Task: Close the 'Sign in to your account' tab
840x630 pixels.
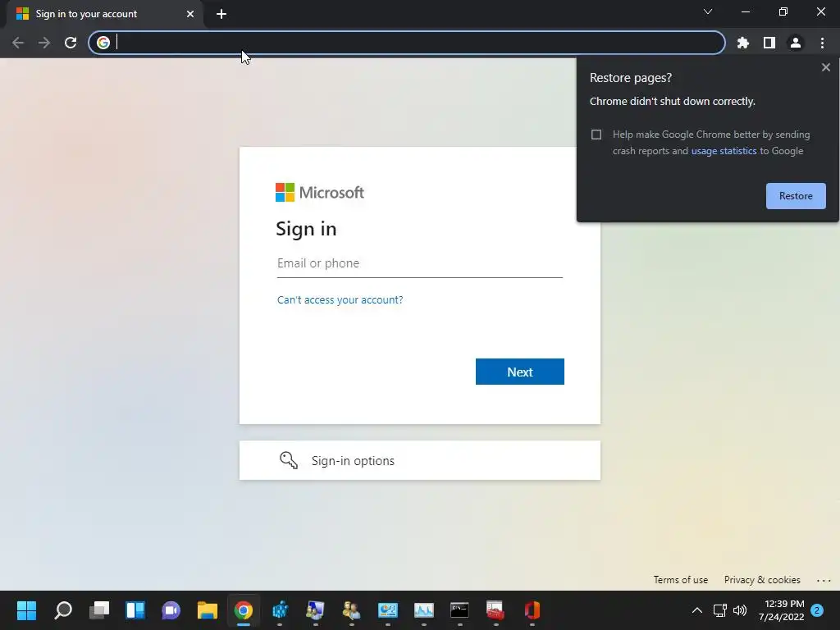Action: [x=190, y=14]
